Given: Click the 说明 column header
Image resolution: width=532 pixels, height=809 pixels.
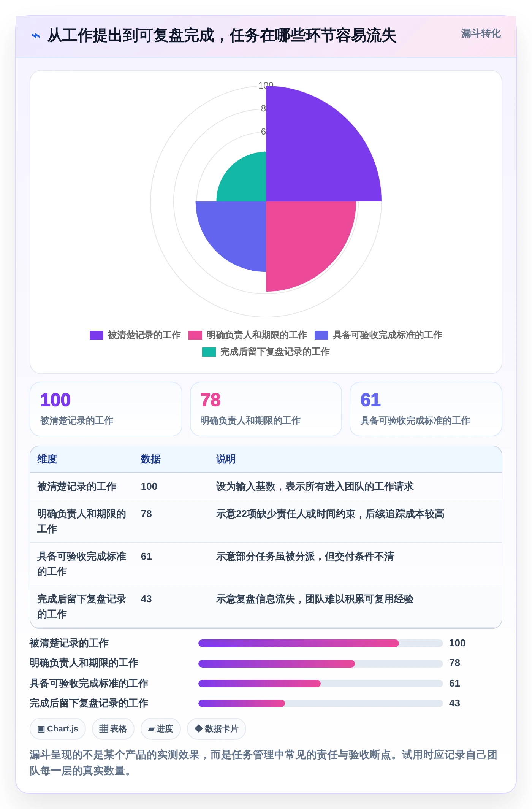Looking at the screenshot, I should pyautogui.click(x=226, y=459).
